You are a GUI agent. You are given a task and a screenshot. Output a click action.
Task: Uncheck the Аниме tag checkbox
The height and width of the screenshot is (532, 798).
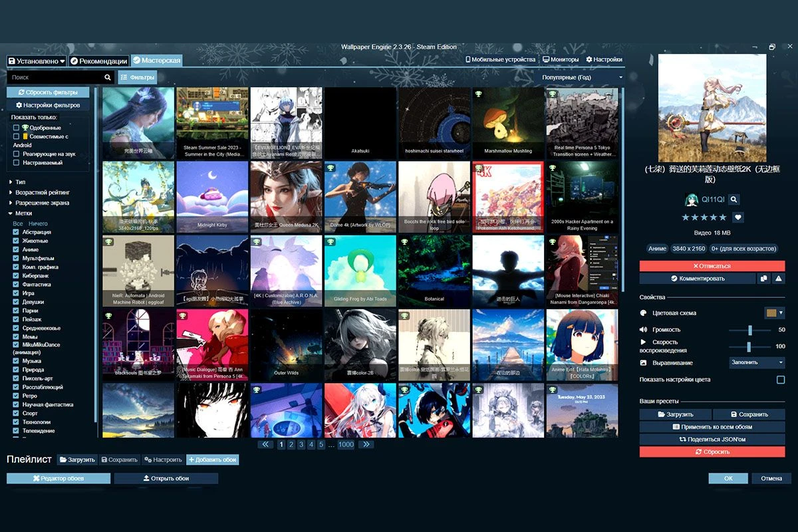(17, 249)
